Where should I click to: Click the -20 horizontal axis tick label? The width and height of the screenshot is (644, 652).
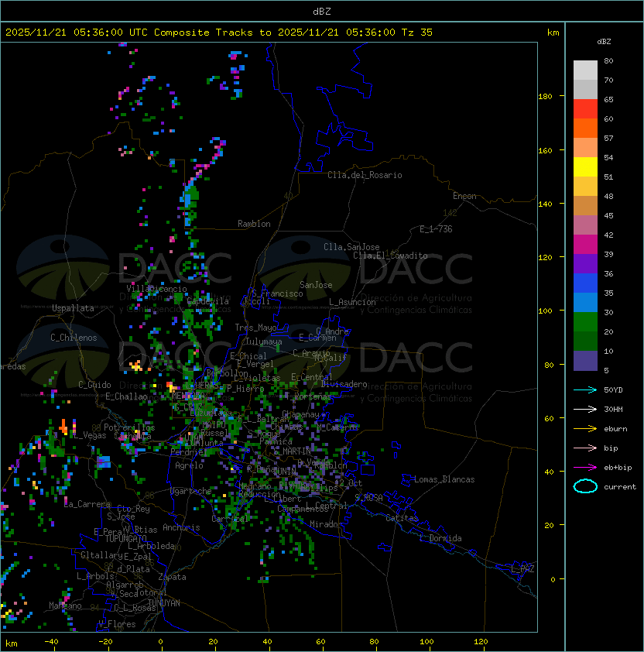tap(105, 642)
